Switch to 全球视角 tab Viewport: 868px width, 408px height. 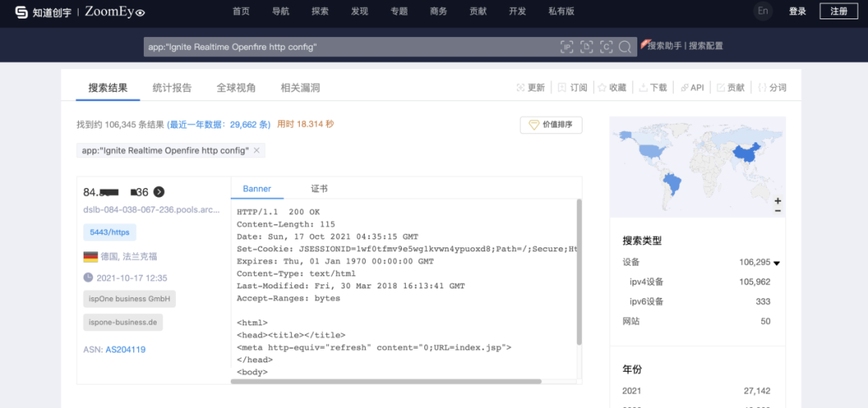[236, 88]
